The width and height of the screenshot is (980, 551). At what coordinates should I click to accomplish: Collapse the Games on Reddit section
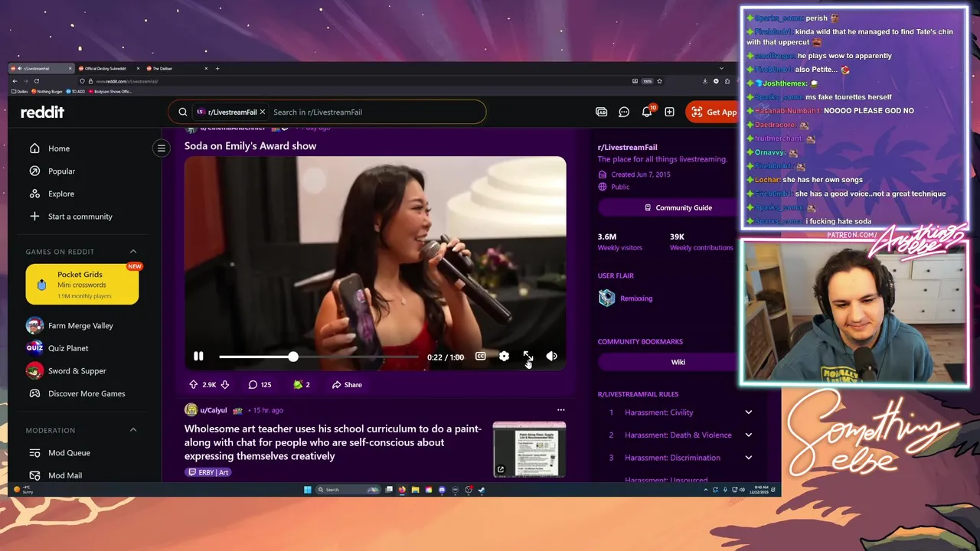click(x=133, y=252)
